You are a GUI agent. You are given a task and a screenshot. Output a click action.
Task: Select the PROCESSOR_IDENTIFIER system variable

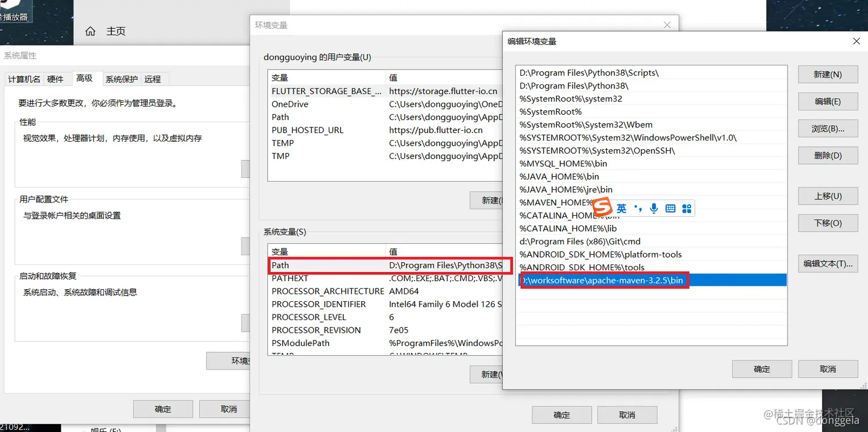[x=385, y=304]
